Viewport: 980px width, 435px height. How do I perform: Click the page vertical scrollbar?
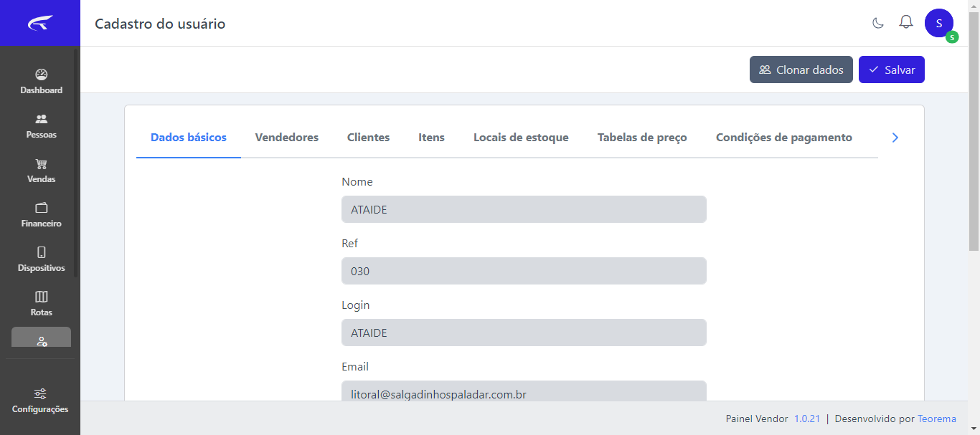(974, 132)
